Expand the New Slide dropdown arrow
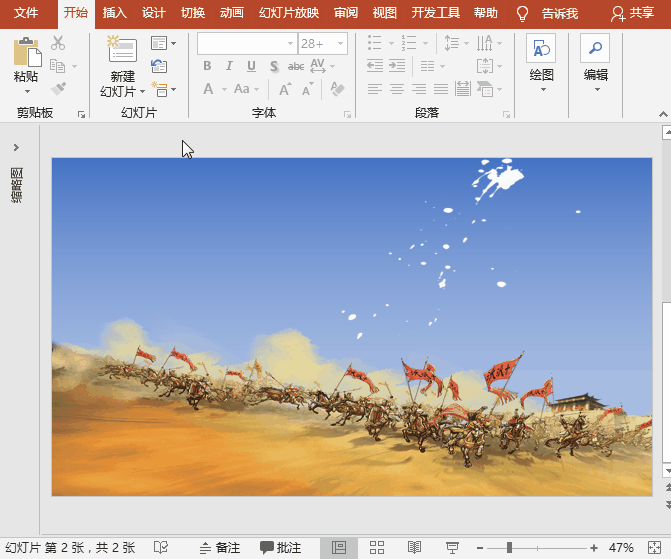 (143, 91)
